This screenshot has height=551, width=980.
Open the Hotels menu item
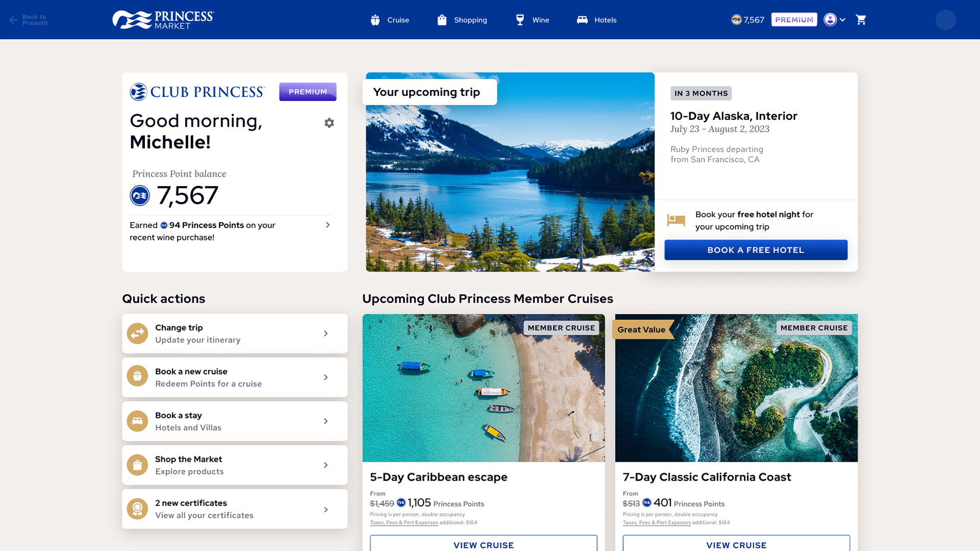coord(597,20)
